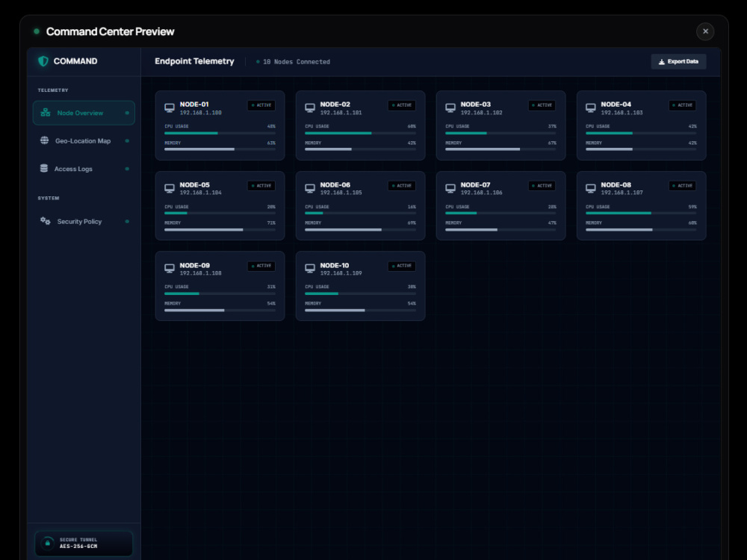
Task: Click the ACTIVE badge on NODE-06
Action: 402,186
